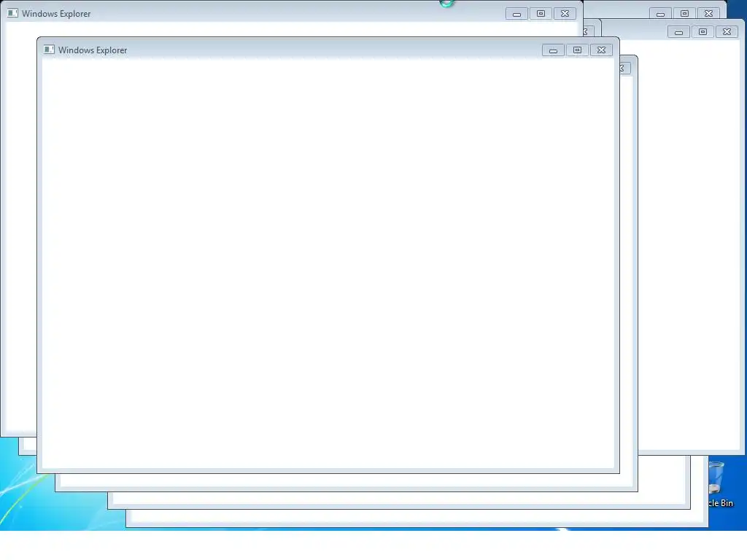Close the rear titled Windows Explorer window
Viewport: 747px width, 560px height.
coord(565,14)
